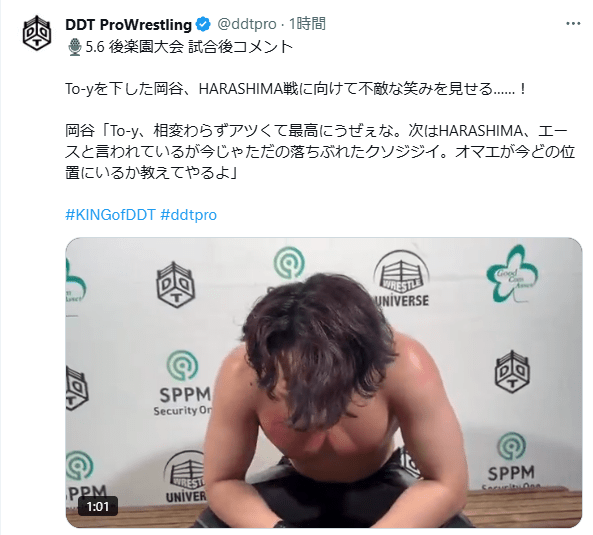Viewport: 593px width, 535px height.
Task: Click the microphone emoji in tweet
Action: pos(75,47)
